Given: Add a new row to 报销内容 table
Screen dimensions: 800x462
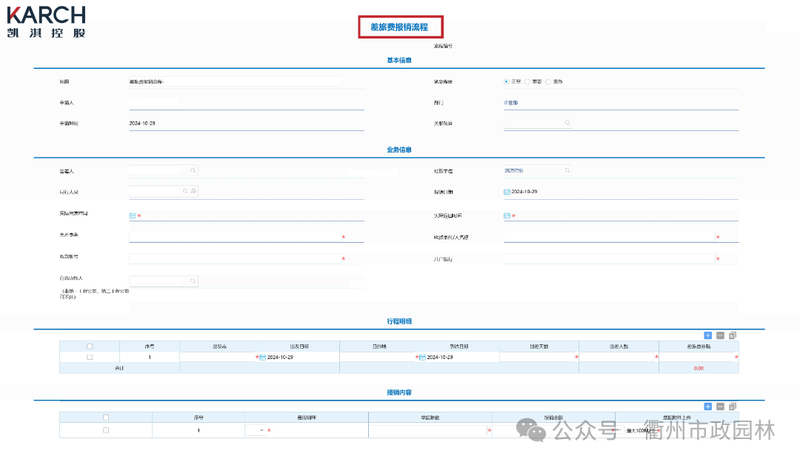Looking at the screenshot, I should (x=708, y=407).
